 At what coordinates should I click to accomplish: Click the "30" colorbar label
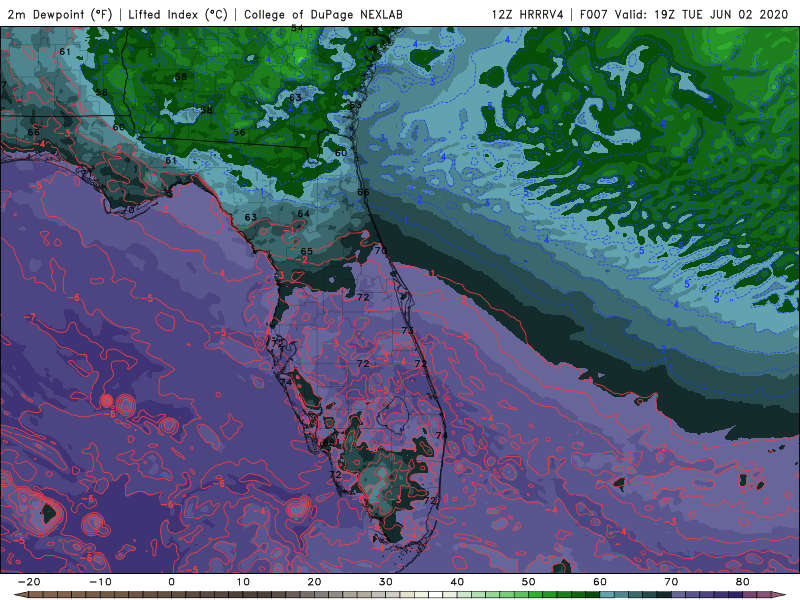(386, 582)
